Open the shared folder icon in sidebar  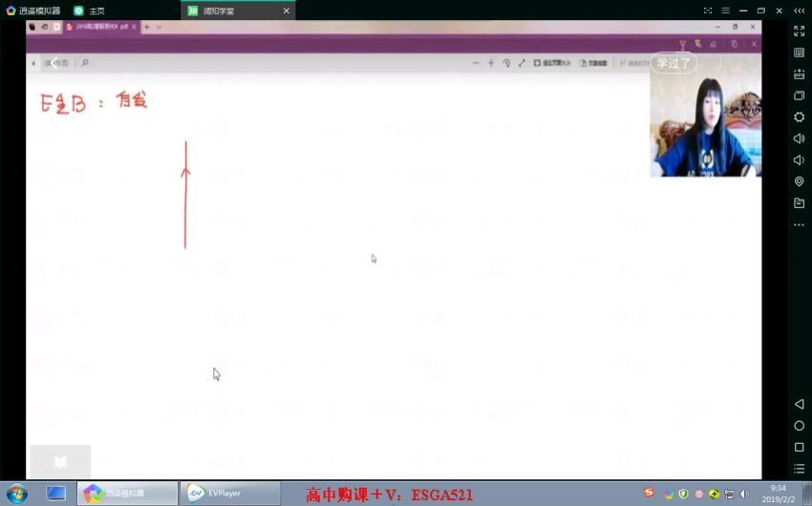(x=799, y=202)
